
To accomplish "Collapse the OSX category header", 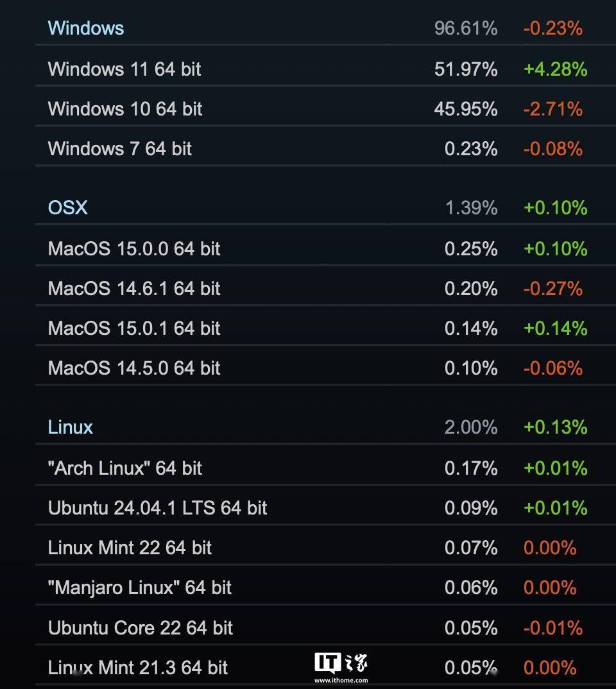I will click(x=325, y=207).
